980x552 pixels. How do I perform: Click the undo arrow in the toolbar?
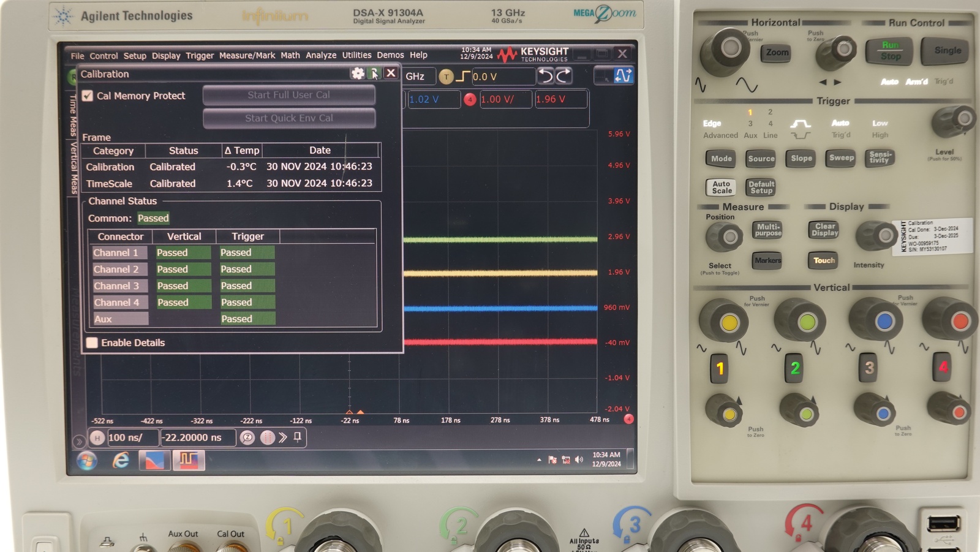pyautogui.click(x=545, y=76)
